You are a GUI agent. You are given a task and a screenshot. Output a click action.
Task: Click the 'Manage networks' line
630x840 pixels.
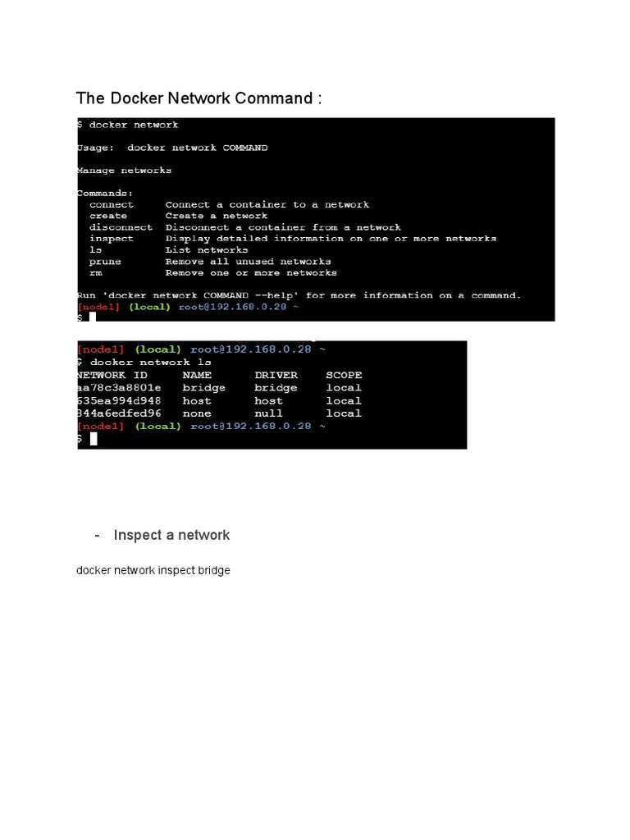point(125,171)
